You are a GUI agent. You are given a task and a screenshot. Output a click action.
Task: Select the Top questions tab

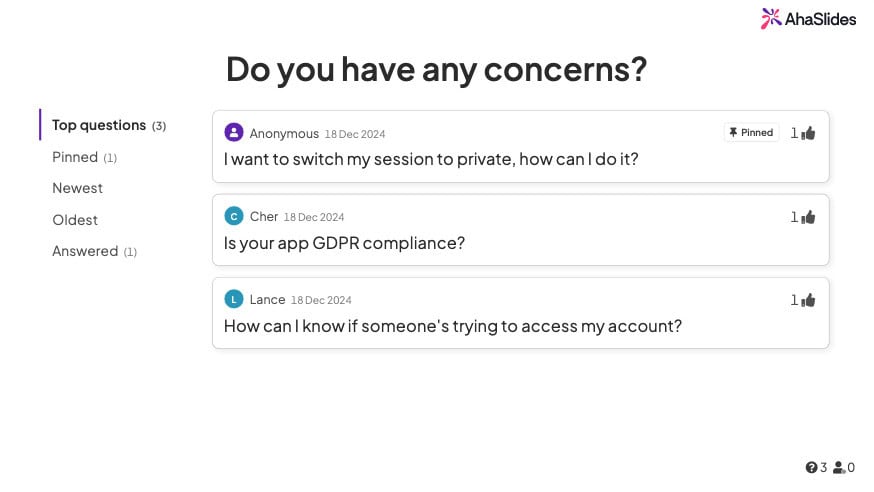99,125
